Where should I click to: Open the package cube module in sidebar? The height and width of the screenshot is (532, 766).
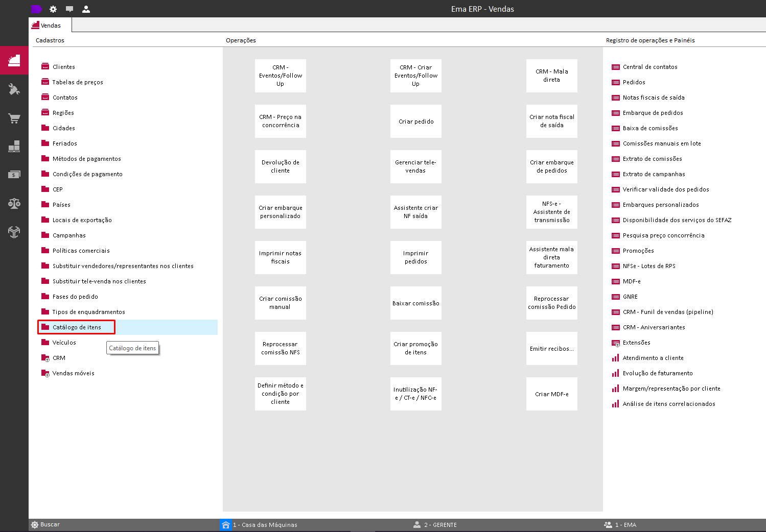pyautogui.click(x=14, y=232)
